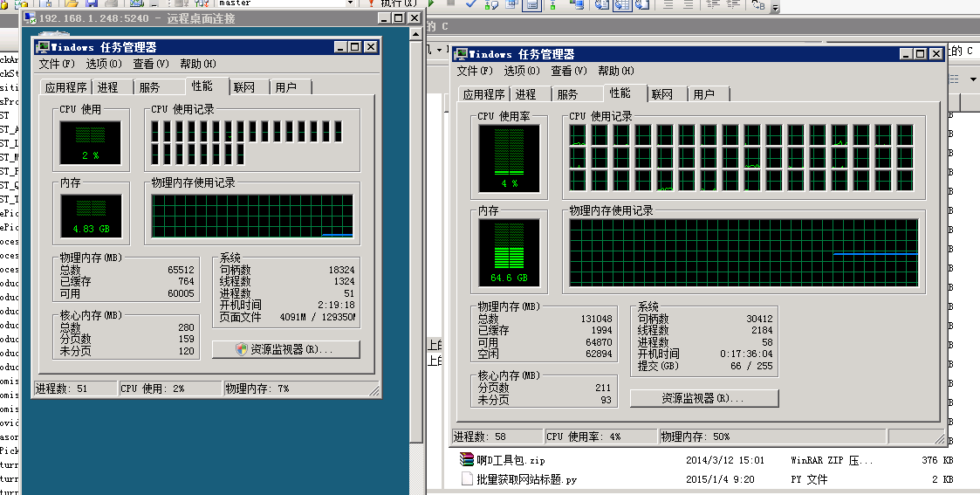Screen dimensions: 980x495
Task: Click the green debug play icon in the toolbar
Action: click(x=430, y=3)
